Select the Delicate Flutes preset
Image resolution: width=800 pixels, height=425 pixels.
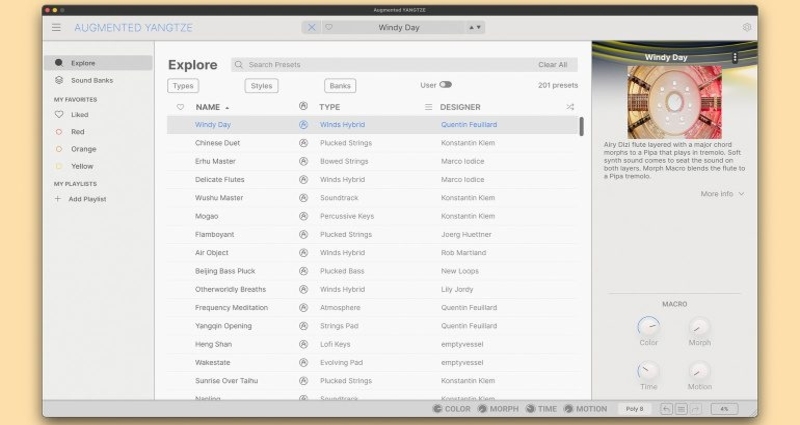pyautogui.click(x=372, y=180)
